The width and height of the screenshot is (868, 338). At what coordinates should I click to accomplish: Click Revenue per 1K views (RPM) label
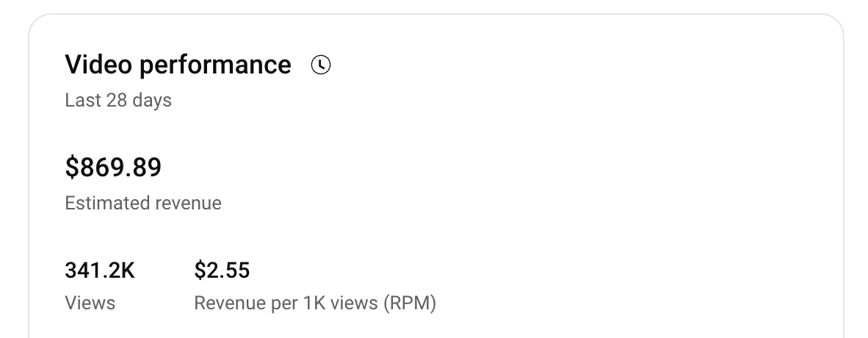315,303
